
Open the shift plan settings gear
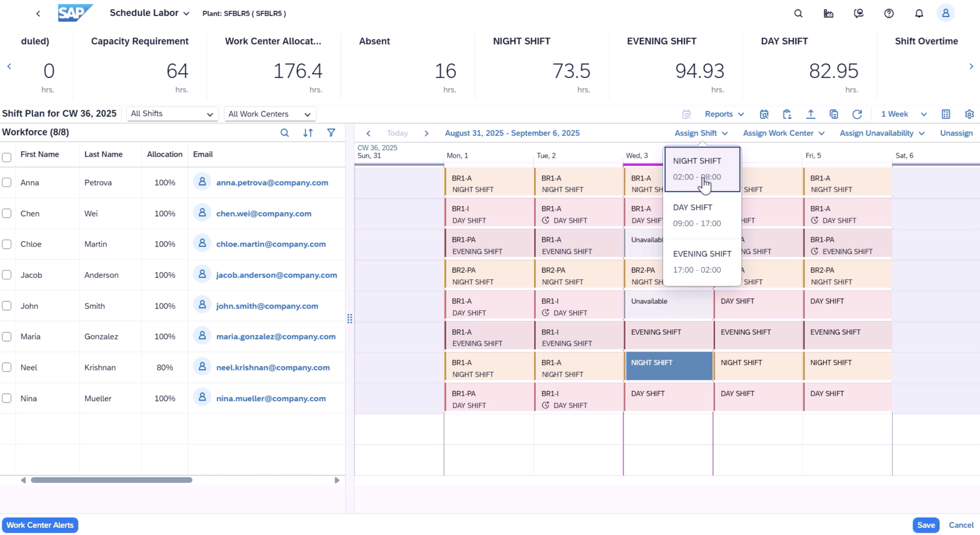[969, 114]
